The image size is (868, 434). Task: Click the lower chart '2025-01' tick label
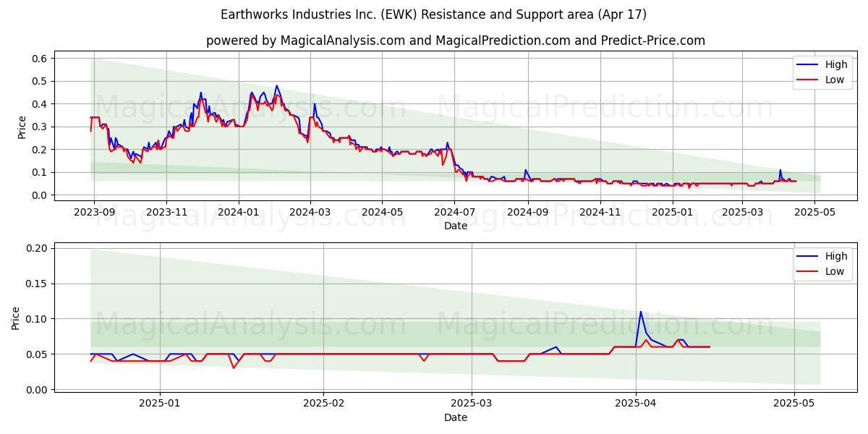click(159, 404)
